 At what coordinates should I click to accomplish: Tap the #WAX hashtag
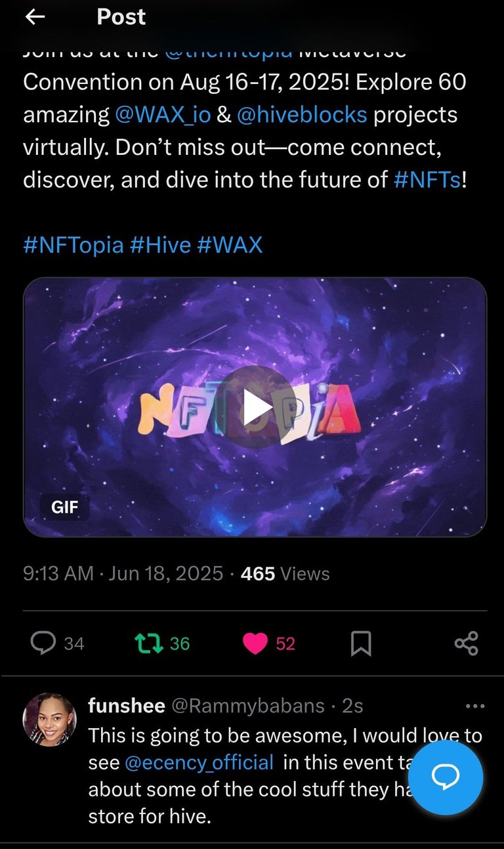tap(230, 246)
